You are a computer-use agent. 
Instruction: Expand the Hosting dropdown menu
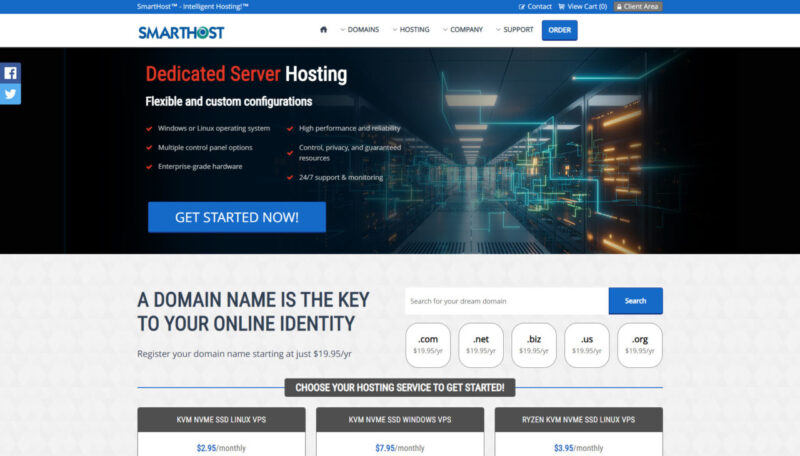point(410,30)
